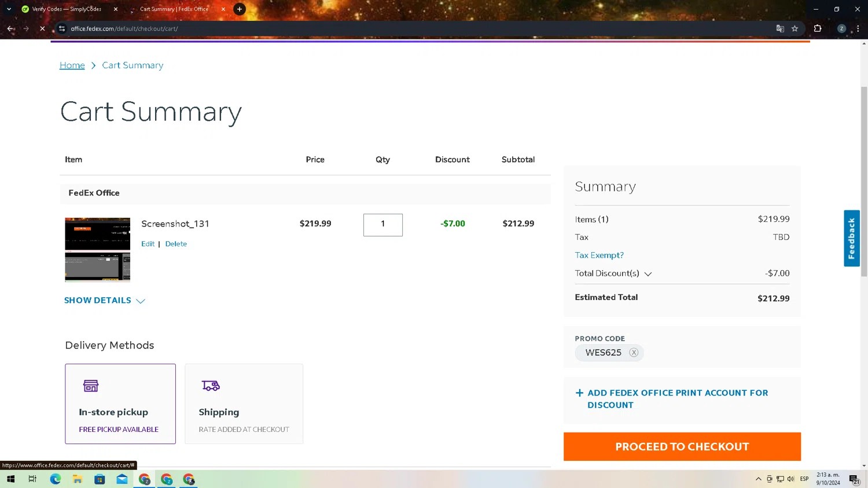
Task: Bookmark this page with the star icon
Action: pyautogui.click(x=795, y=28)
